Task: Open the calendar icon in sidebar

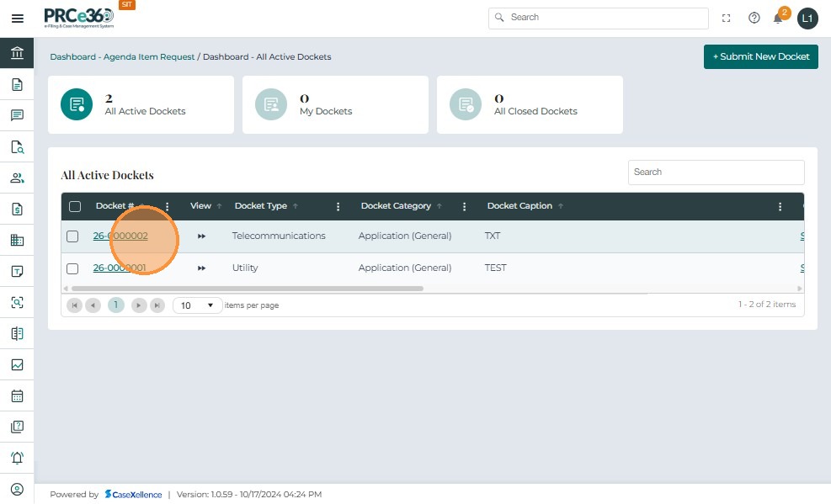Action: [17, 395]
